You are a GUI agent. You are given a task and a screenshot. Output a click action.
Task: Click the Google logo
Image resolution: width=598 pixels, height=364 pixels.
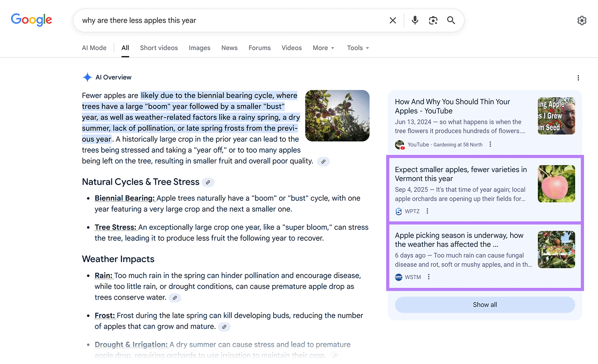(31, 20)
